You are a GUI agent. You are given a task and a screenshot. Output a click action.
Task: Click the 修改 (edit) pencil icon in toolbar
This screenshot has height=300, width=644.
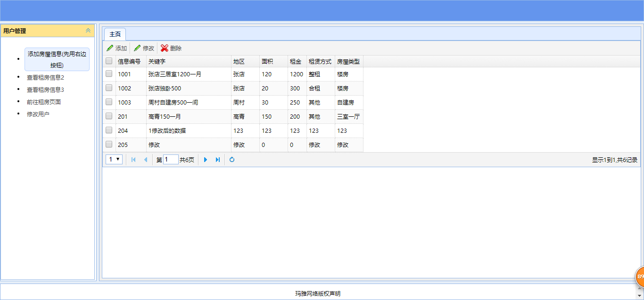point(137,48)
